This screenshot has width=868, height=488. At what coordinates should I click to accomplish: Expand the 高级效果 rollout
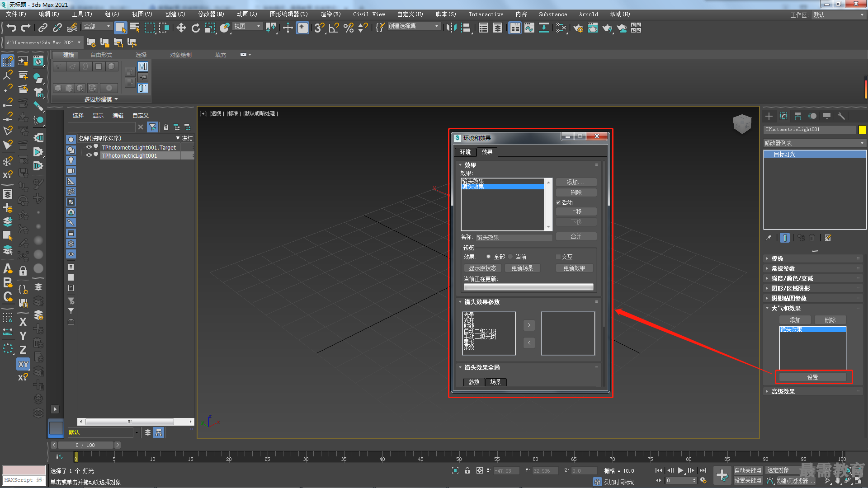813,391
